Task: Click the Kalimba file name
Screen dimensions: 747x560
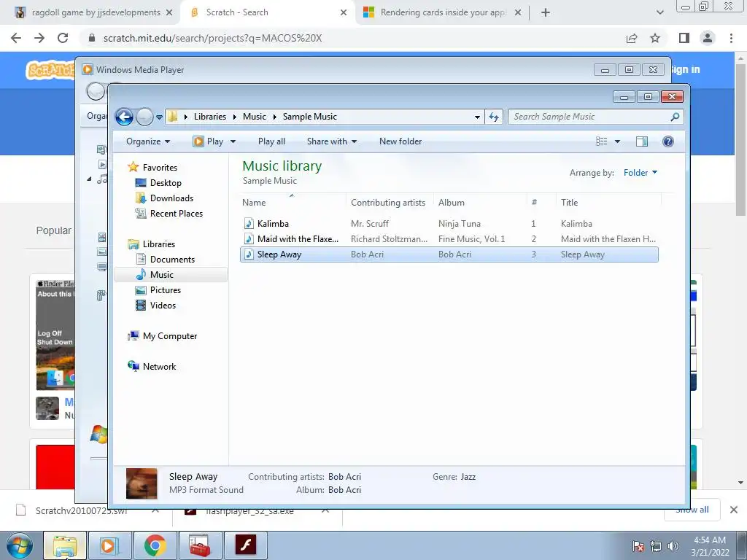Action: pyautogui.click(x=273, y=223)
